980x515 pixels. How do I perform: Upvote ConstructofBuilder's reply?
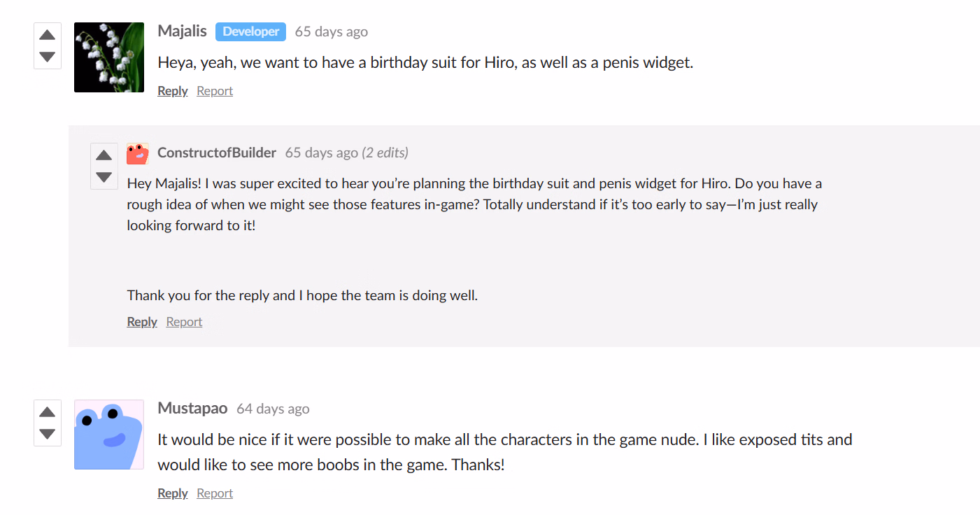(104, 155)
